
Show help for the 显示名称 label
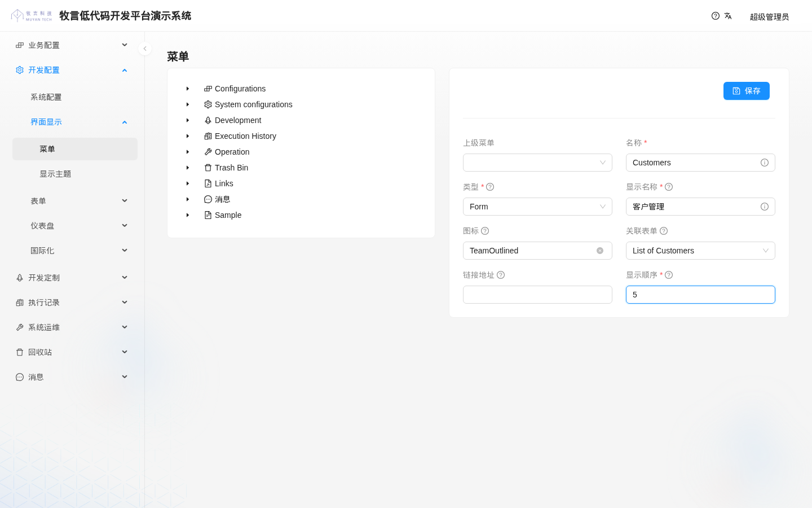tap(669, 187)
